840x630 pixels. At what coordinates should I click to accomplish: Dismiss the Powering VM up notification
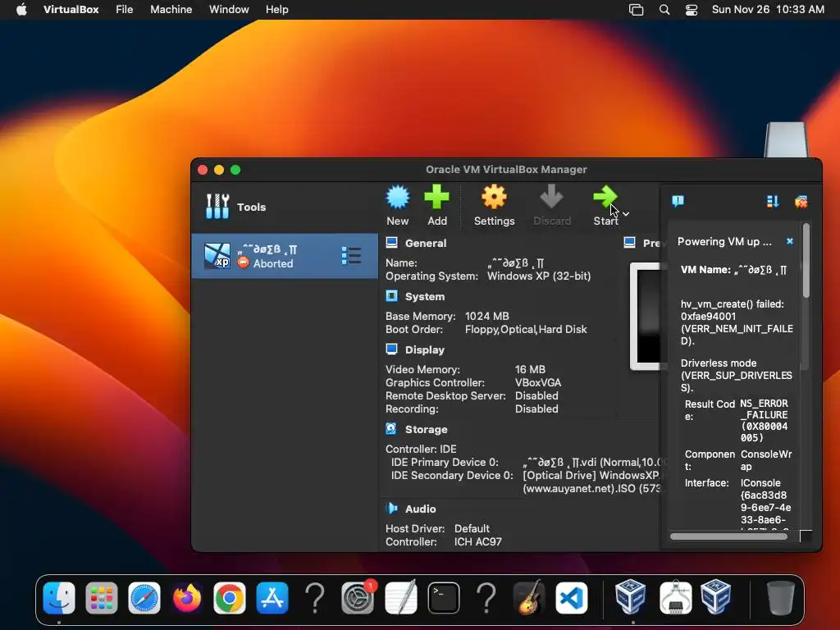790,241
